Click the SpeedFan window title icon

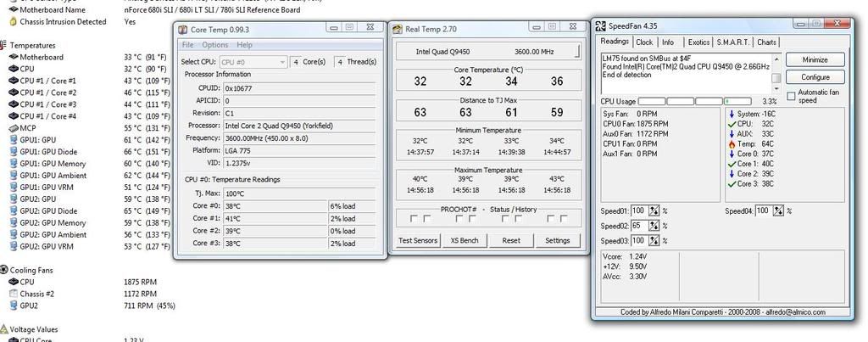[601, 26]
